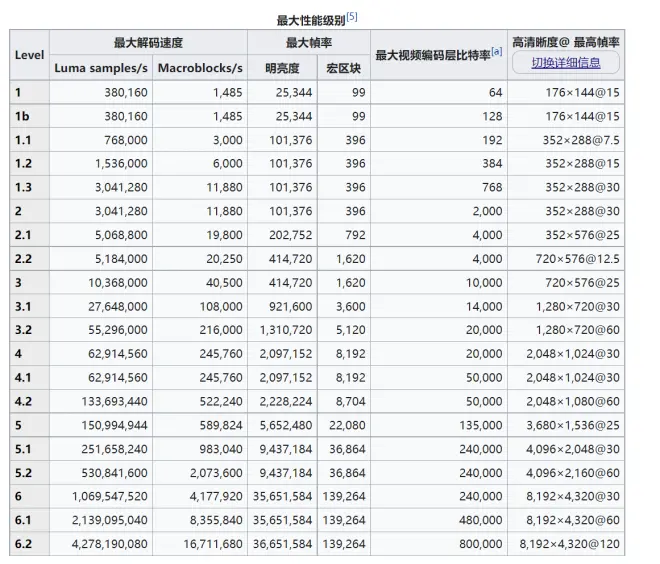Click the 最大解码速度 header cell

pyautogui.click(x=148, y=43)
